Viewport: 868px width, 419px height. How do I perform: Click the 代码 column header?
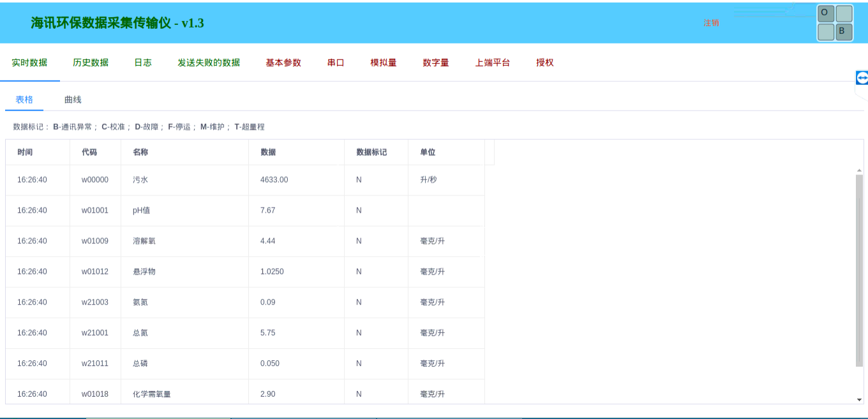95,152
